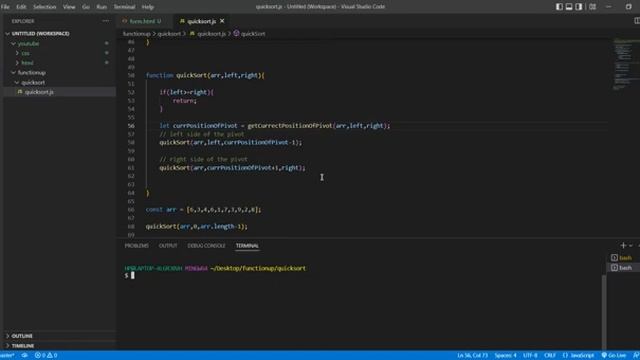
Task: Select the quicksort.js editor tab
Action: [201, 21]
